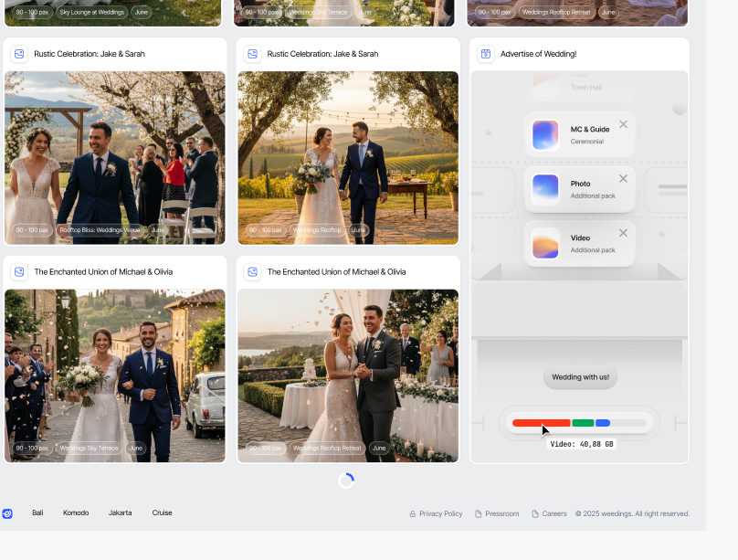The width and height of the screenshot is (738, 560).
Task: Remove the Video additional pack
Action: click(624, 233)
